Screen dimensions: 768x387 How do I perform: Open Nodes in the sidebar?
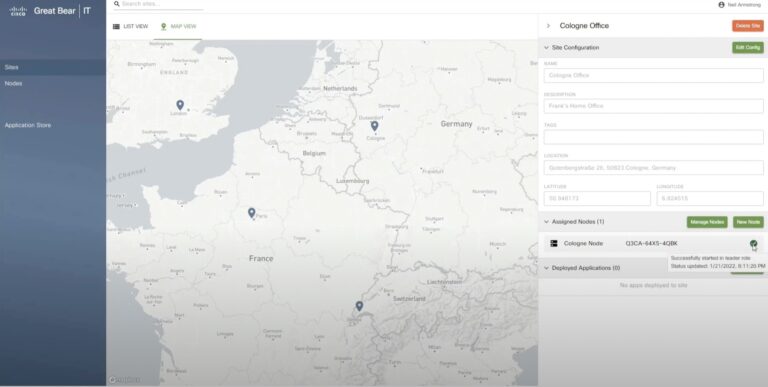pyautogui.click(x=13, y=83)
